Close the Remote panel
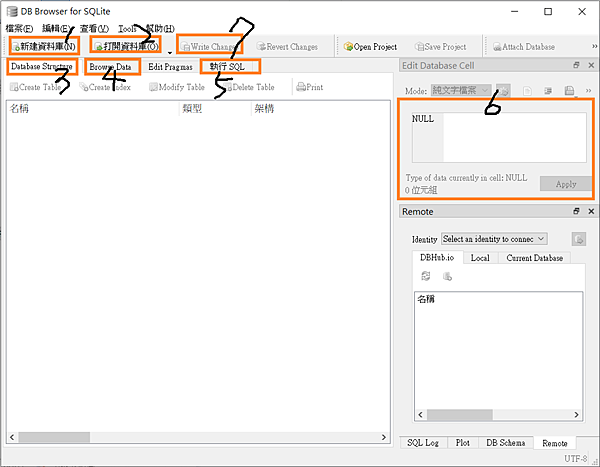This screenshot has width=600, height=467. point(591,211)
